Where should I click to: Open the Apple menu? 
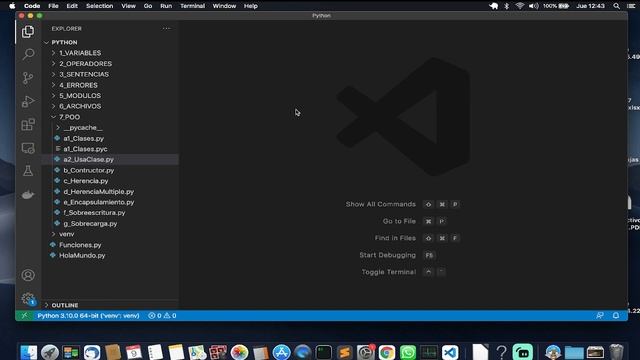(x=12, y=6)
